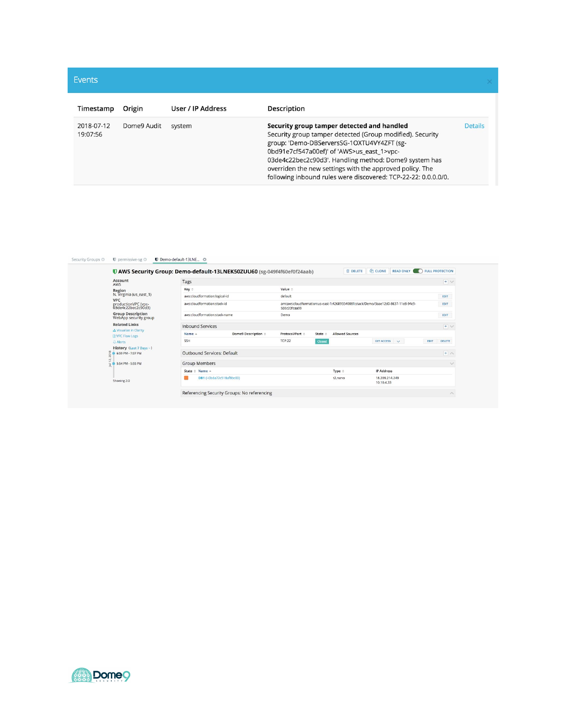Collapse the Inbound Services section
Screen dimensions: 563x728
tap(452, 326)
